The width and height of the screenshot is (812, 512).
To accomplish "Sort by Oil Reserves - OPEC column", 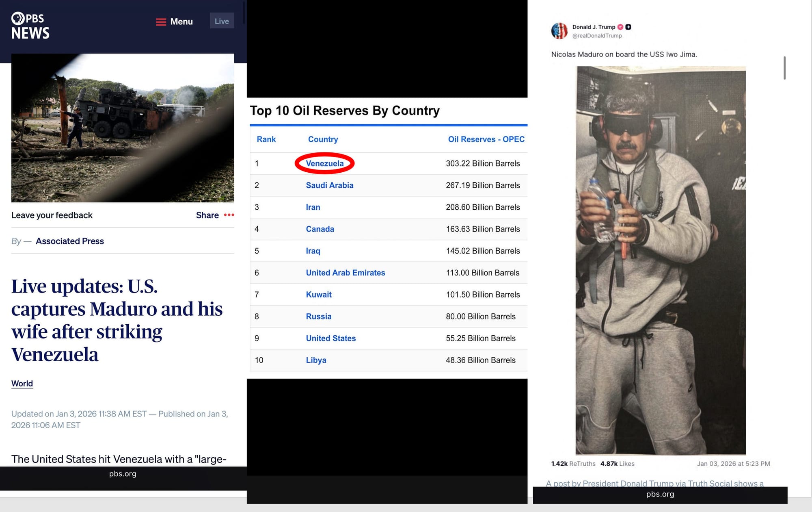I will [486, 139].
